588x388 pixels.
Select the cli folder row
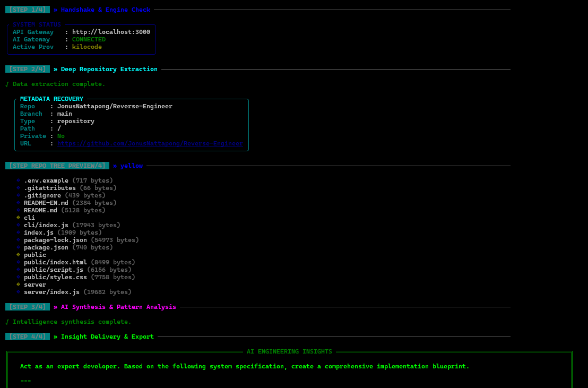point(25,218)
